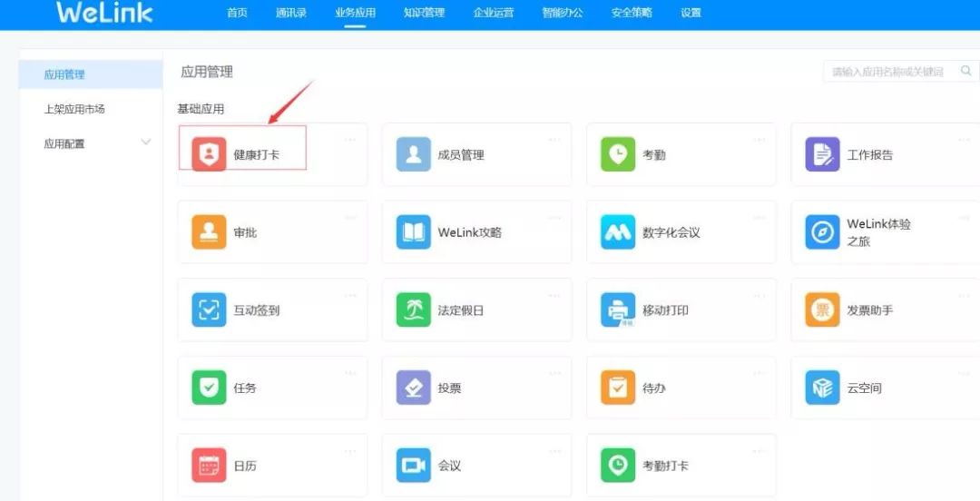Viewport: 980px width, 501px height.
Task: Click the search magnifier icon
Action: pos(966,71)
